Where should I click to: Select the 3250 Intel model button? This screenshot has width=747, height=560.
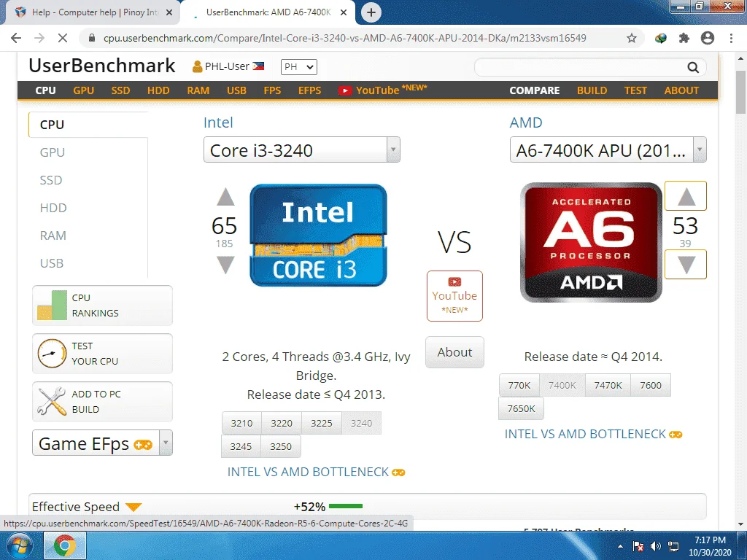[x=281, y=446]
